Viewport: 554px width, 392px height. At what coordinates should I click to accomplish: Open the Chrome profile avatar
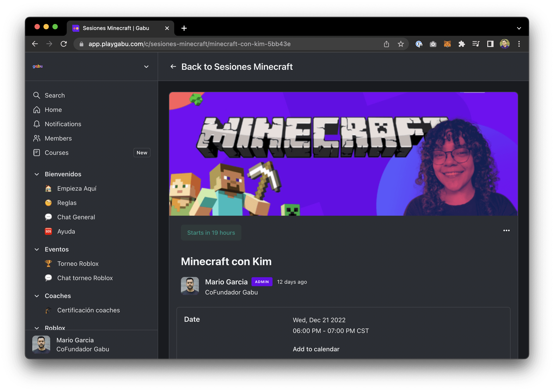[505, 44]
